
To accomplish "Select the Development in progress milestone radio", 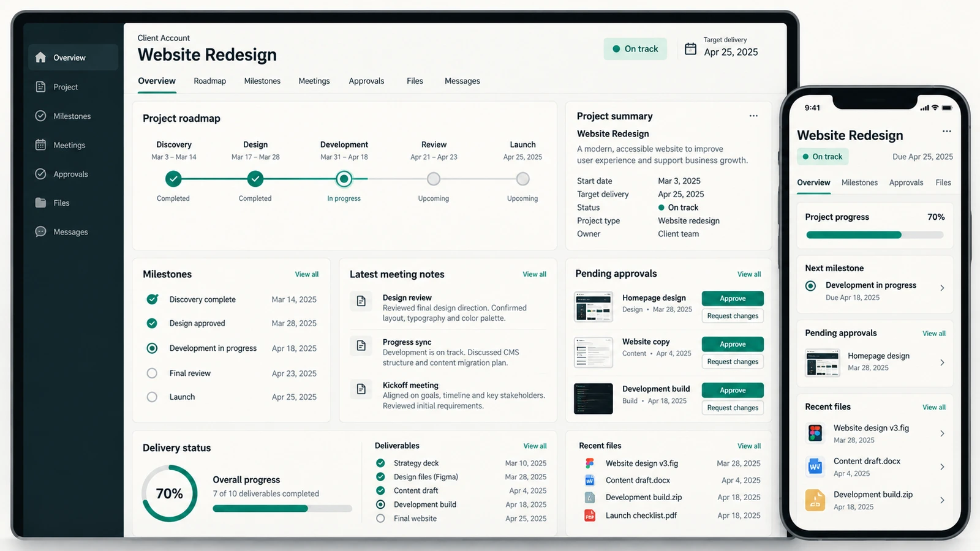I will click(152, 348).
